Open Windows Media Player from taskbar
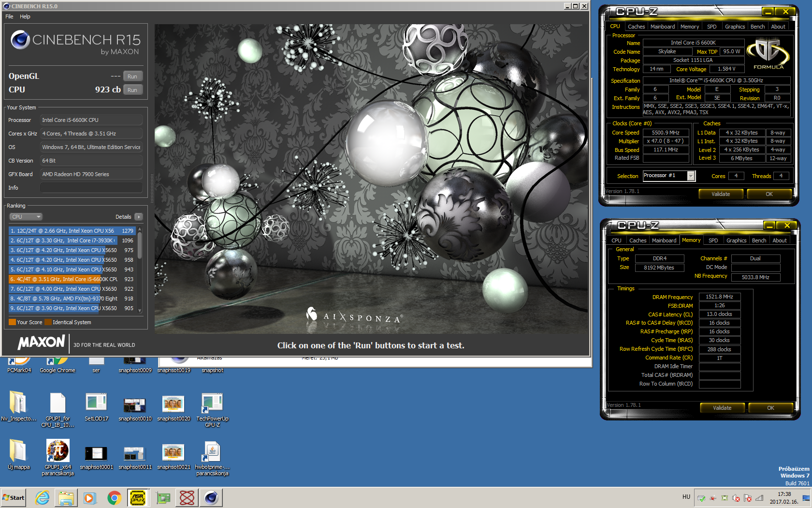This screenshot has height=508, width=812. tap(90, 498)
